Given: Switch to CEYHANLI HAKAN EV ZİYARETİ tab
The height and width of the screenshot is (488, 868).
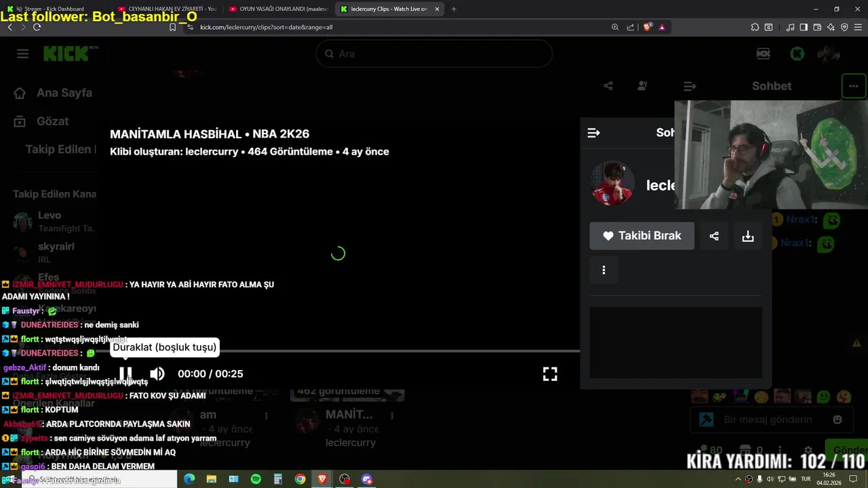Looking at the screenshot, I should [x=166, y=9].
